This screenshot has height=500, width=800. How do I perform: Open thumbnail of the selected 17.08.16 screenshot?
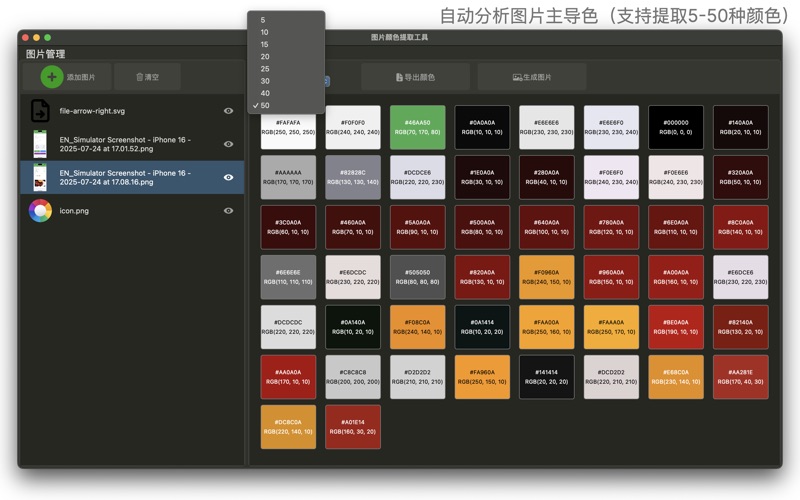(40, 177)
